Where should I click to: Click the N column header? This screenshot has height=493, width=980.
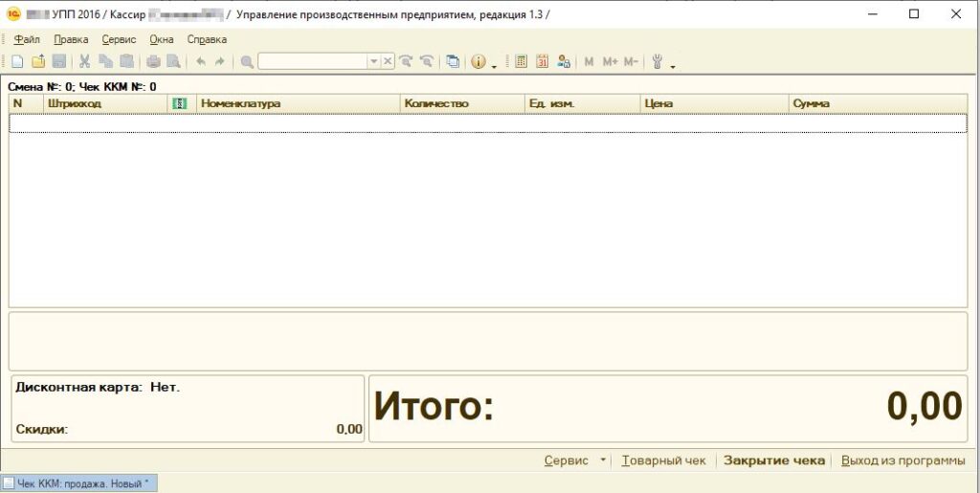tap(26, 103)
